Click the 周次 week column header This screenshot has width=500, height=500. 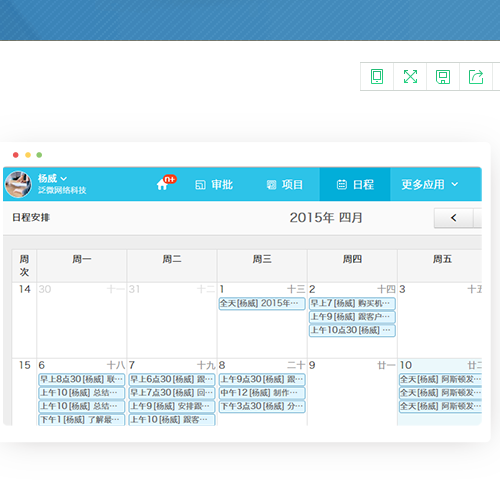click(x=24, y=265)
